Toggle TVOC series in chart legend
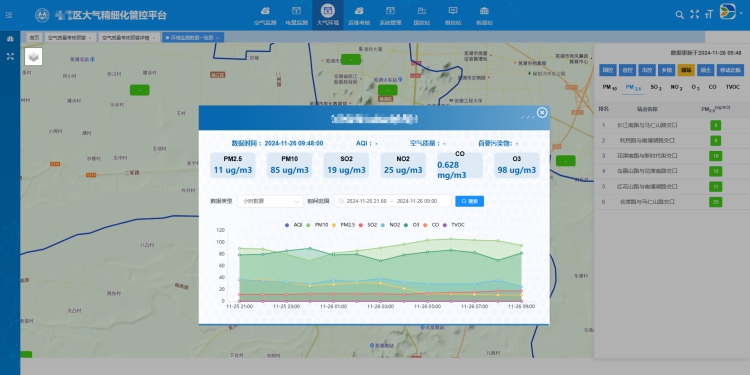750x375 pixels. (x=453, y=225)
